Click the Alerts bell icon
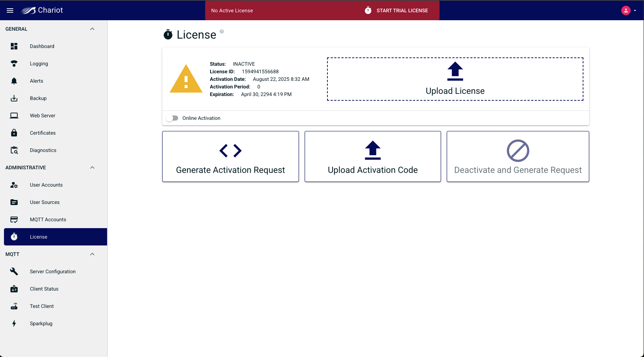 tap(14, 81)
